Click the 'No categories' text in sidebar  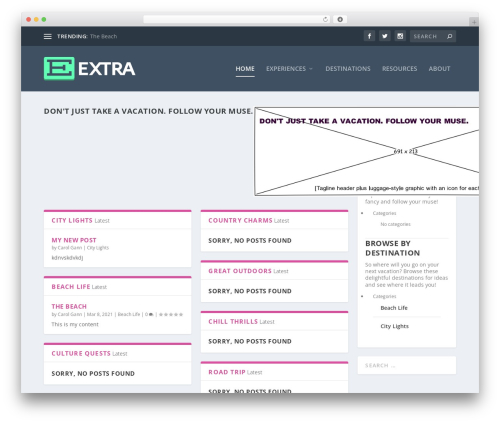[395, 224]
